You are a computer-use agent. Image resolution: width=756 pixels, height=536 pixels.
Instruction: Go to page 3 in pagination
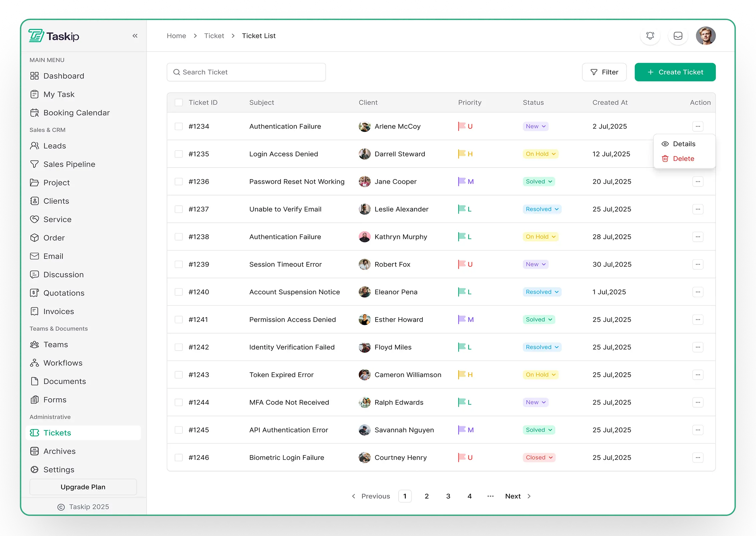(448, 496)
